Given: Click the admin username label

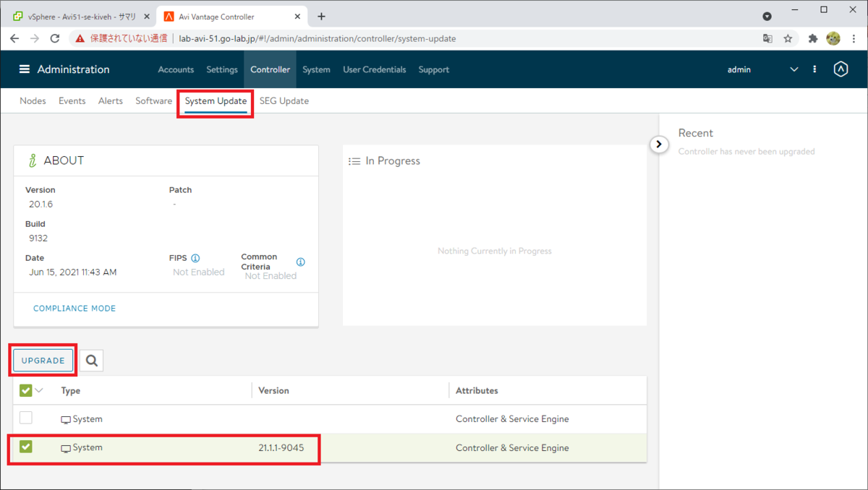Looking at the screenshot, I should click(739, 69).
